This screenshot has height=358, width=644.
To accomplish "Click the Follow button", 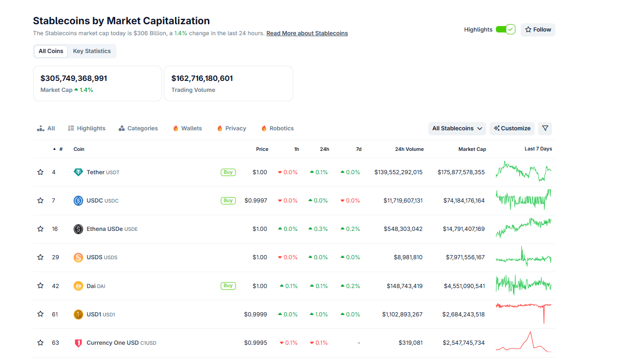I will [538, 29].
